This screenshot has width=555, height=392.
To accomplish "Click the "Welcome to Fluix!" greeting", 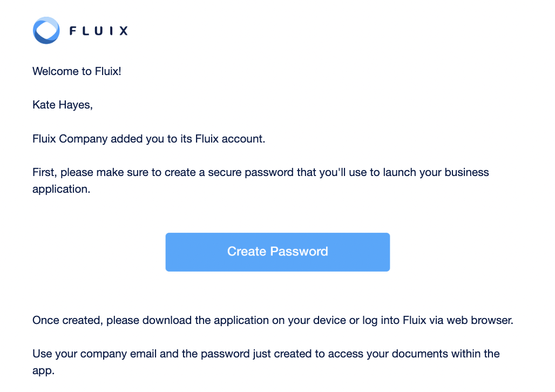I will [x=76, y=71].
